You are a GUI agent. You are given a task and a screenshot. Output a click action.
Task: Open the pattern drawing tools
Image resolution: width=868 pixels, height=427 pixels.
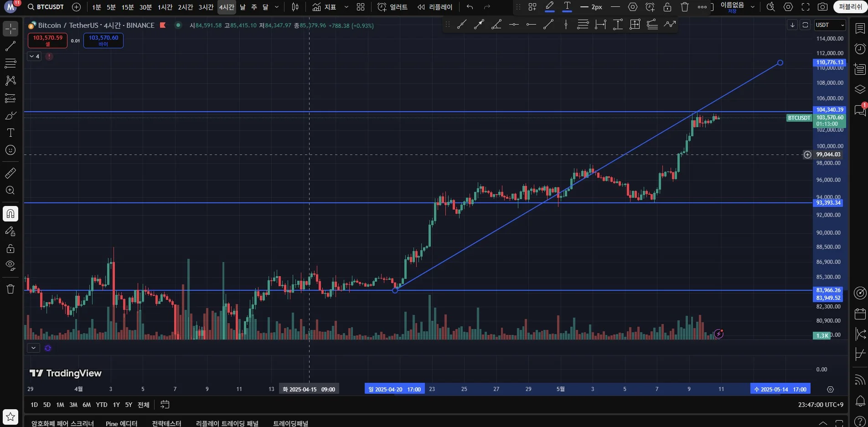coord(10,81)
